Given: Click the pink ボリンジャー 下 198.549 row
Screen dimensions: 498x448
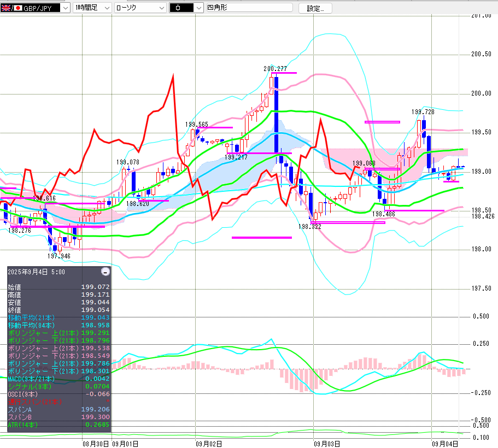Looking at the screenshot, I should [58, 356].
